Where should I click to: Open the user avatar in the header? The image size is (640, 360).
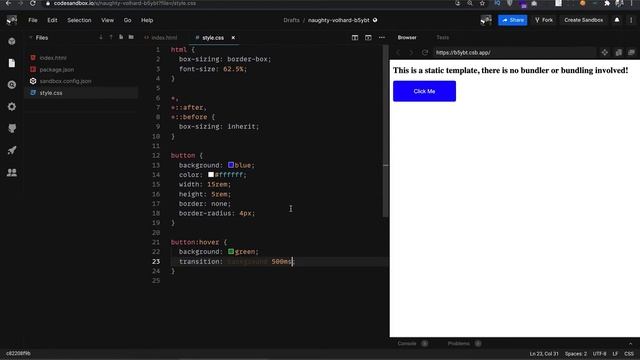point(486,20)
